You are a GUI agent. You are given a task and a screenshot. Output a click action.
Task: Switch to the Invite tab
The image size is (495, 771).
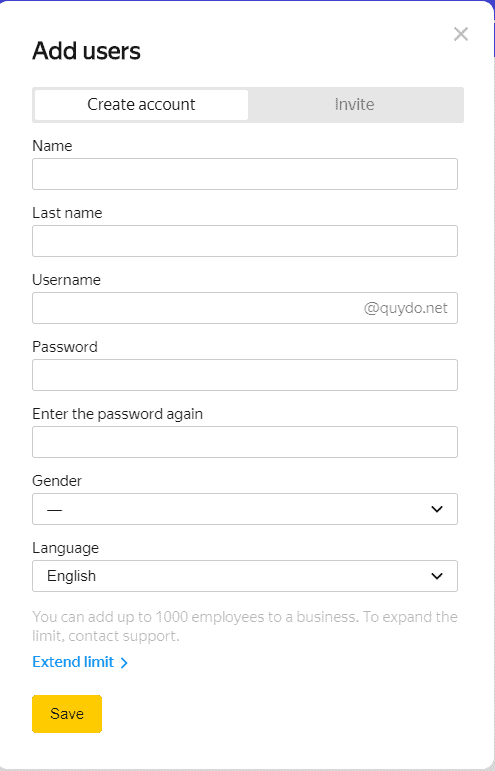click(354, 105)
